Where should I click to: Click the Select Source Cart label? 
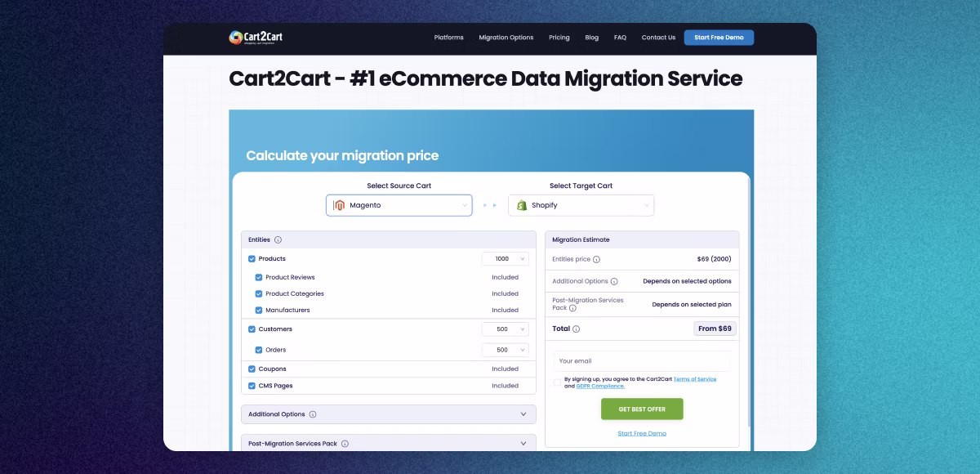[399, 186]
